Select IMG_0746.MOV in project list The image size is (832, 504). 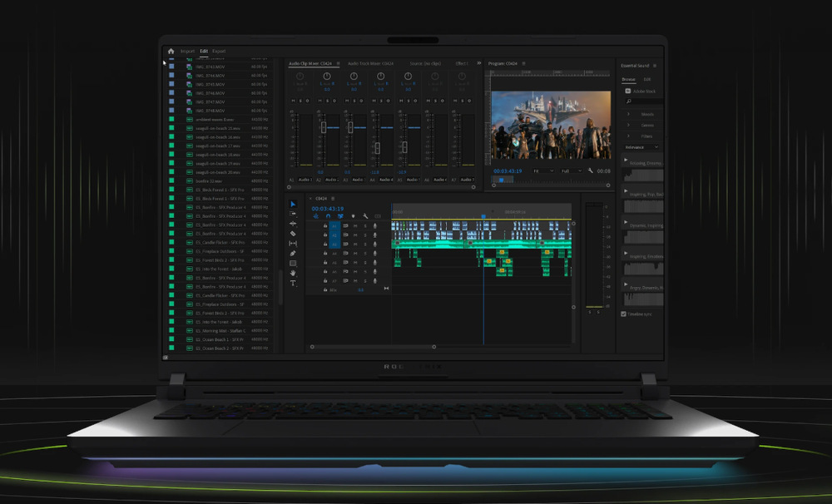coord(210,93)
